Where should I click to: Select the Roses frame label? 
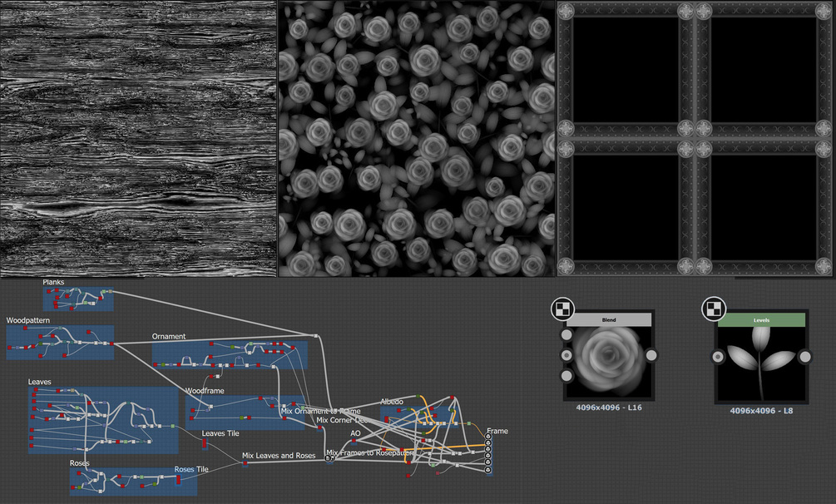(x=80, y=463)
